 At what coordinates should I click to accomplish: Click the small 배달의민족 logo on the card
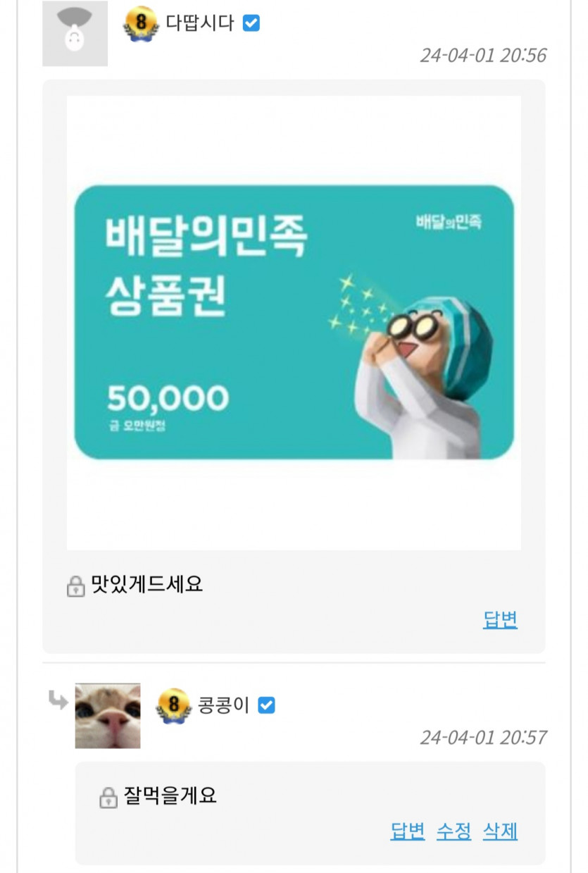click(449, 223)
